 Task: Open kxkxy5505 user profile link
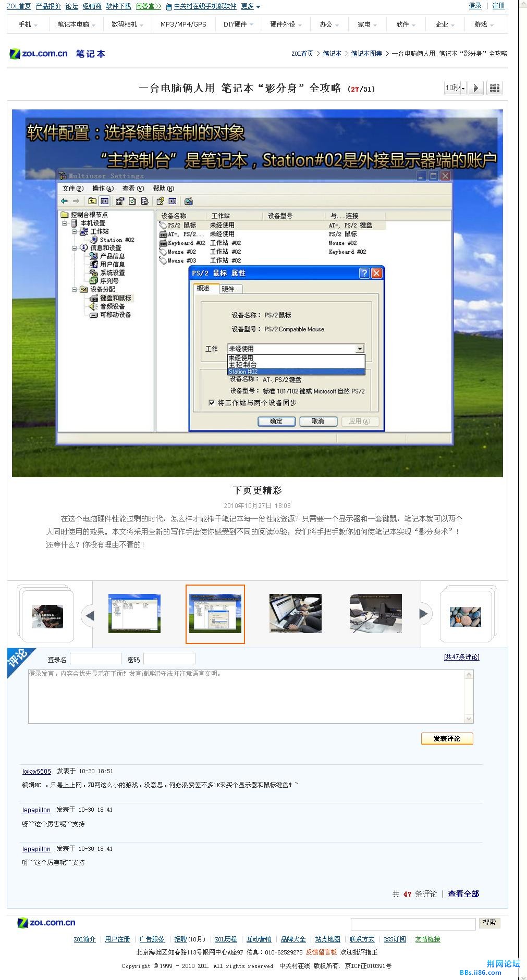[36, 771]
